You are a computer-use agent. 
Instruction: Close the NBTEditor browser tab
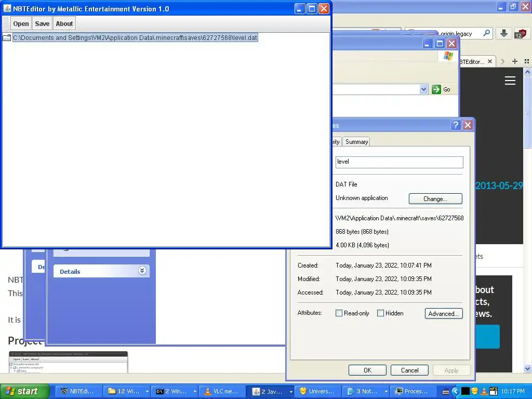(490, 61)
